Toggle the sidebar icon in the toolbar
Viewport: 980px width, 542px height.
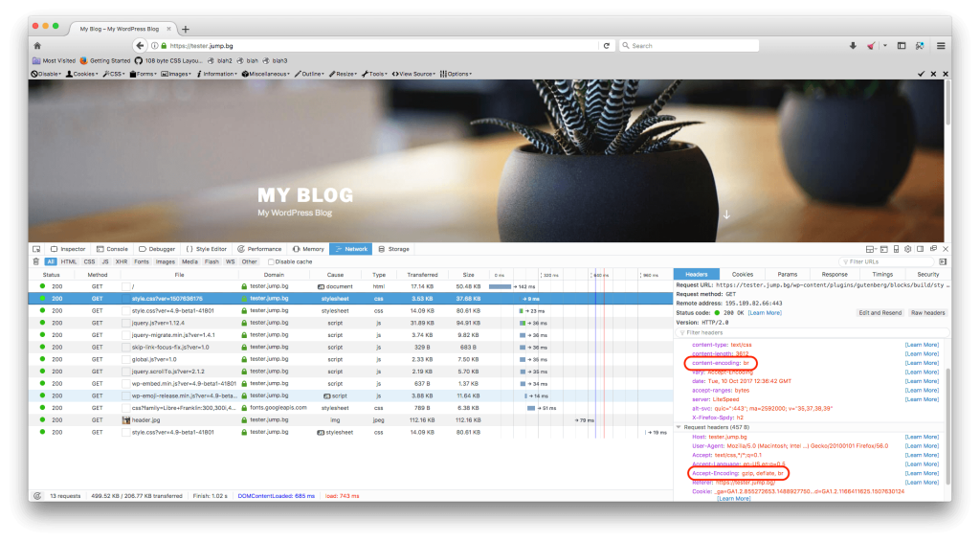coord(901,45)
